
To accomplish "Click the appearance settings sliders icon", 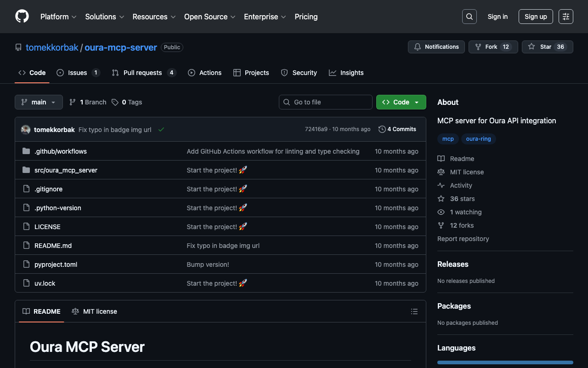I will (565, 17).
